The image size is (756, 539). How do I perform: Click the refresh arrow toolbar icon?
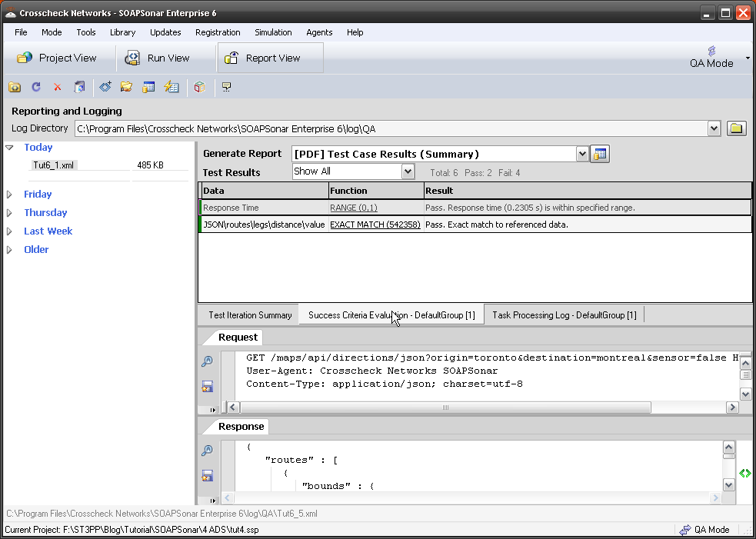(36, 87)
